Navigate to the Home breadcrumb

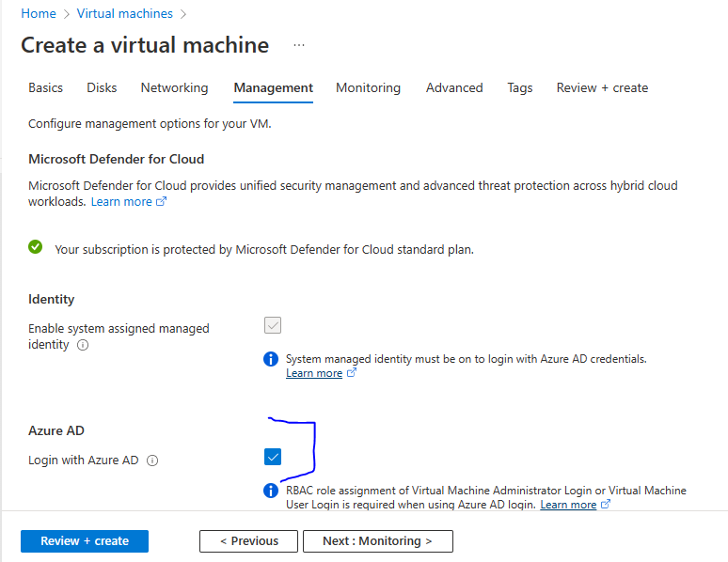39,13
